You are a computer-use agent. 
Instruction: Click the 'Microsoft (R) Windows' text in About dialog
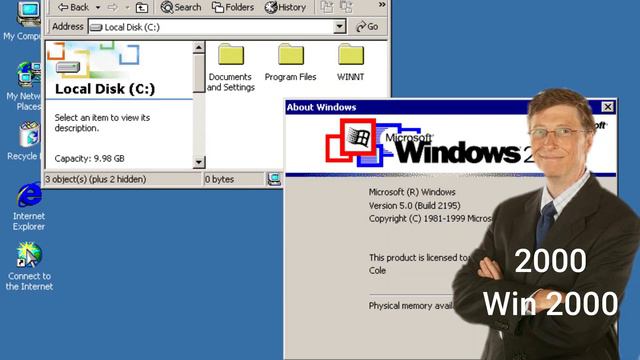412,192
